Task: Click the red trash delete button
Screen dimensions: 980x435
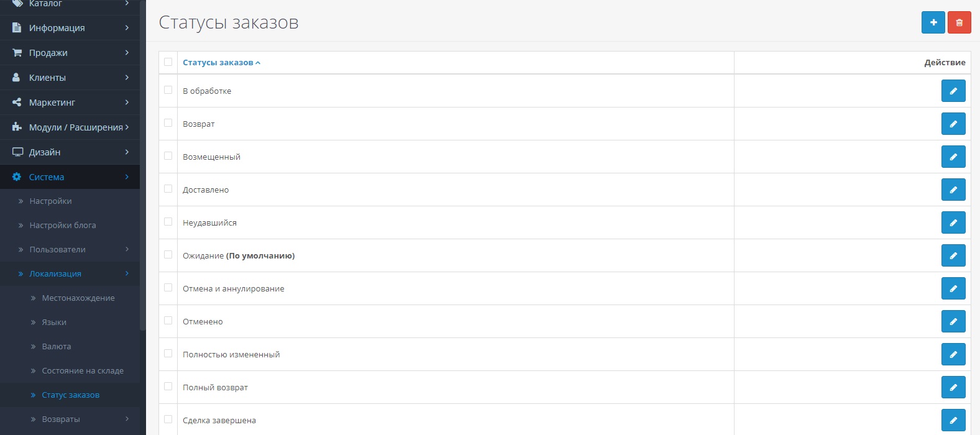Action: pyautogui.click(x=959, y=22)
